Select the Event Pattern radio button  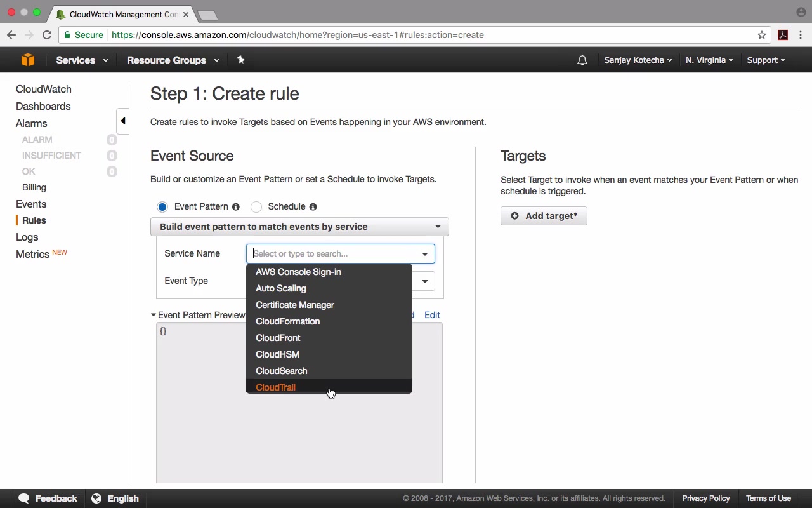163,207
